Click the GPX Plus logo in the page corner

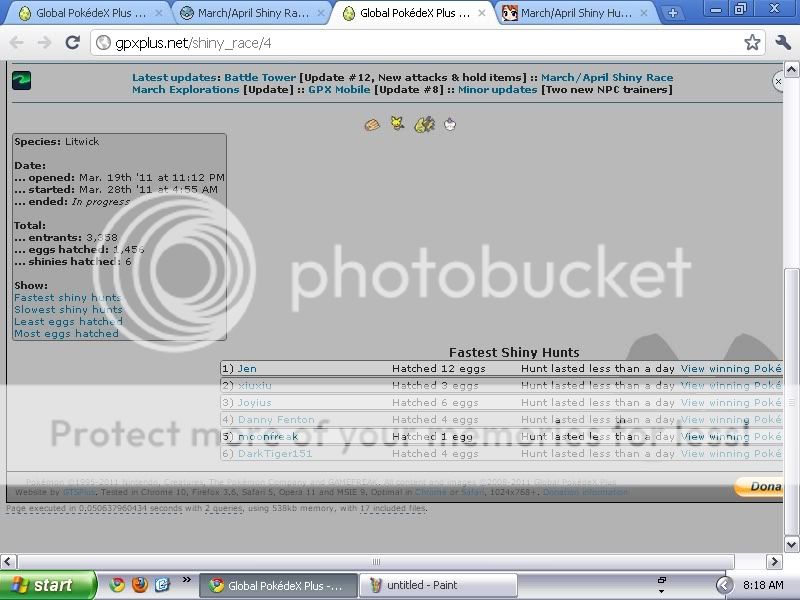click(x=21, y=79)
